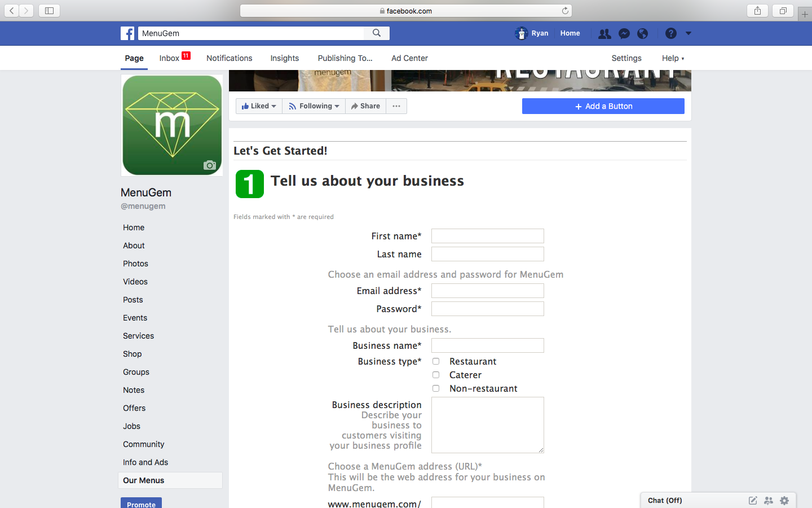This screenshot has height=508, width=812.
Task: Expand the Help menu
Action: click(x=673, y=58)
